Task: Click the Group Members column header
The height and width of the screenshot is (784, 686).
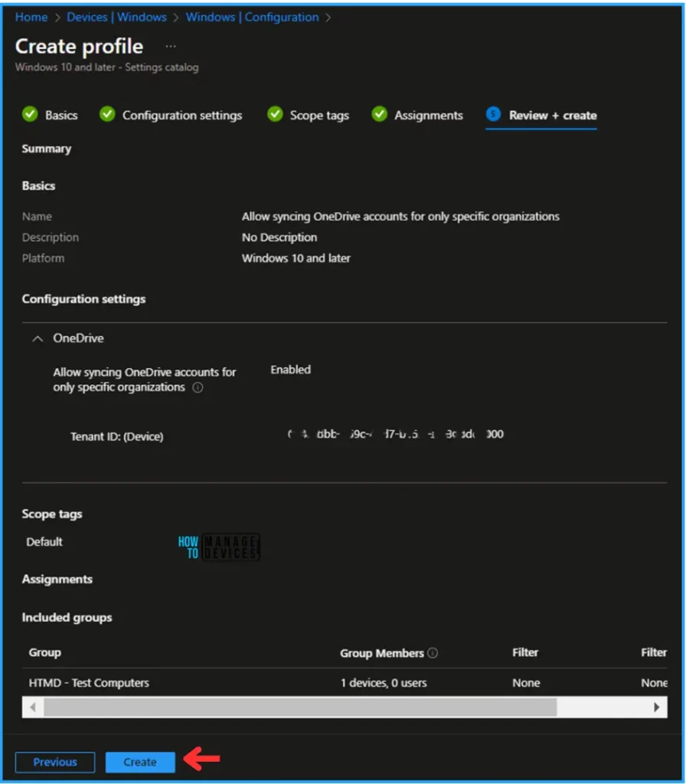Action: (x=382, y=653)
